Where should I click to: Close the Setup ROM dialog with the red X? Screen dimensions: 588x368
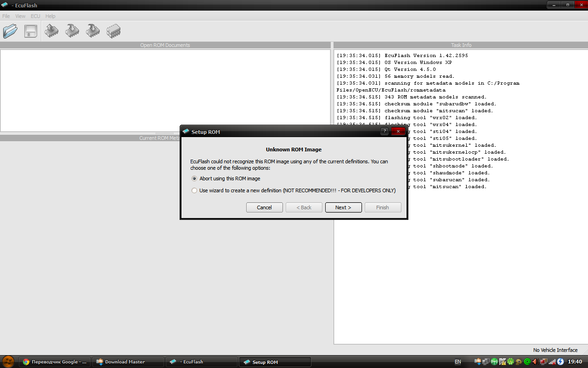398,132
